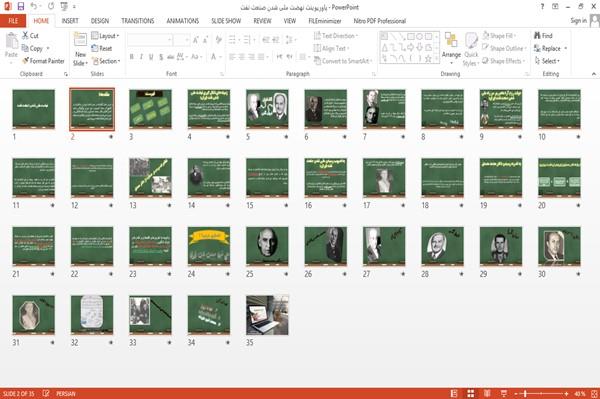Switch to the INSERT tab
Screen dimensions: 600x399
[70, 21]
